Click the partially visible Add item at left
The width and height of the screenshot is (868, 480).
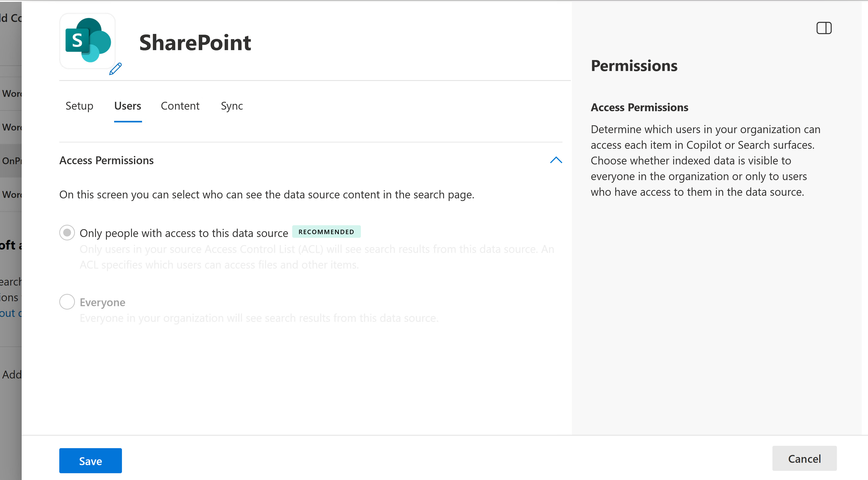point(11,375)
